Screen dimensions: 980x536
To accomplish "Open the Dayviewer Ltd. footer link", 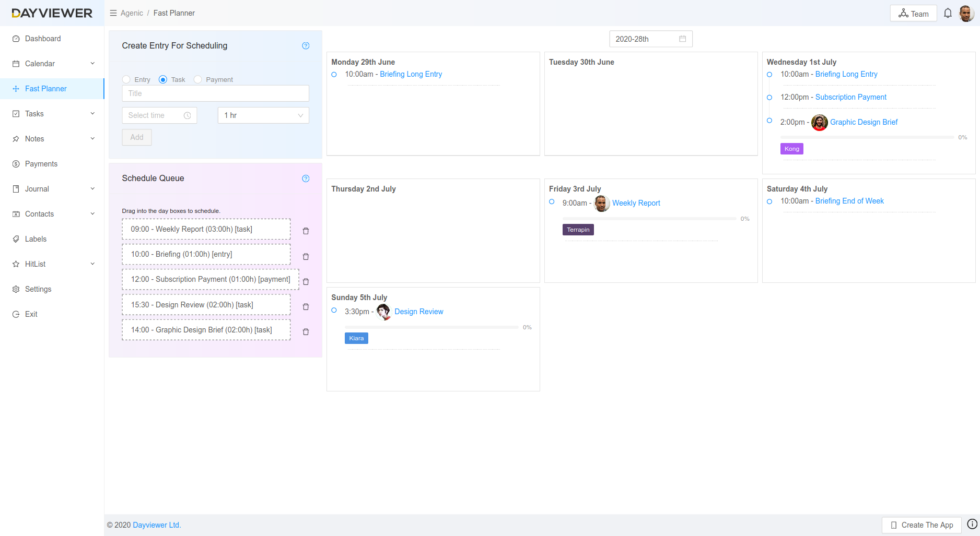I will coord(157,525).
